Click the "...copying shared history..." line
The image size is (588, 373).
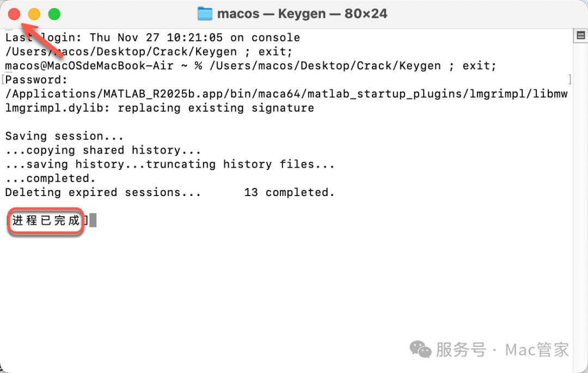pos(103,150)
